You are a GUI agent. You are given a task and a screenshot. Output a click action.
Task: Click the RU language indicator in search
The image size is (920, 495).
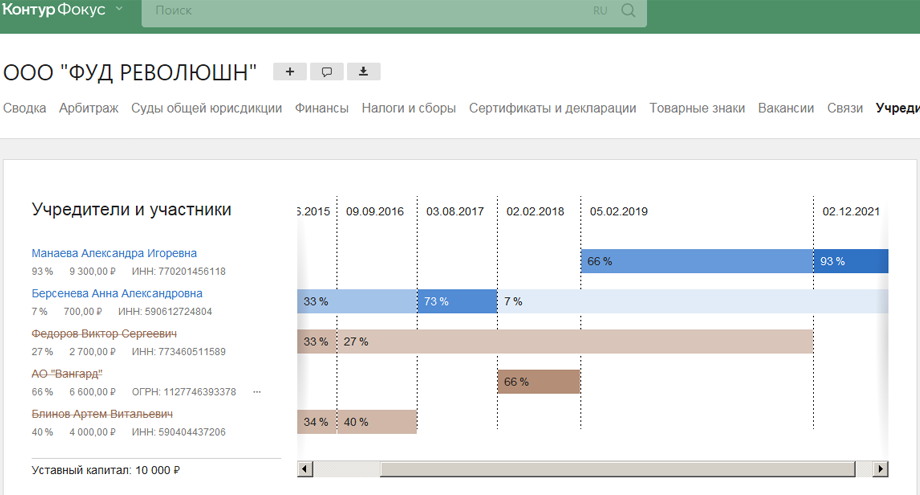[600, 11]
